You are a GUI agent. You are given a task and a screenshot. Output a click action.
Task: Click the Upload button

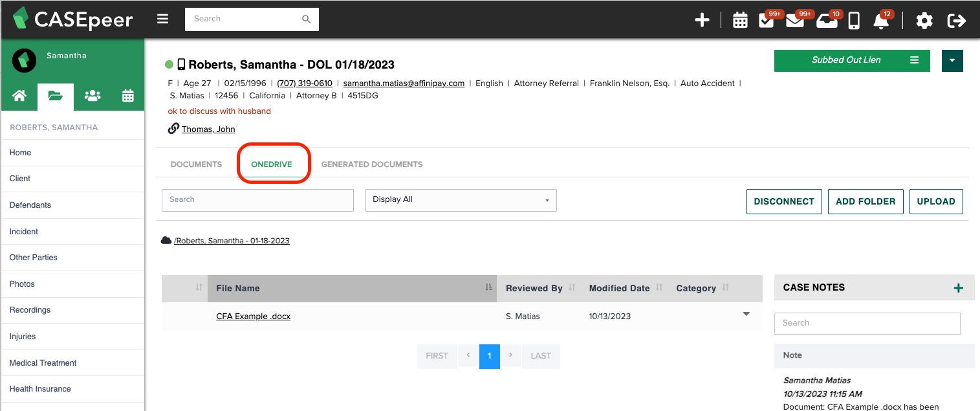(x=936, y=201)
